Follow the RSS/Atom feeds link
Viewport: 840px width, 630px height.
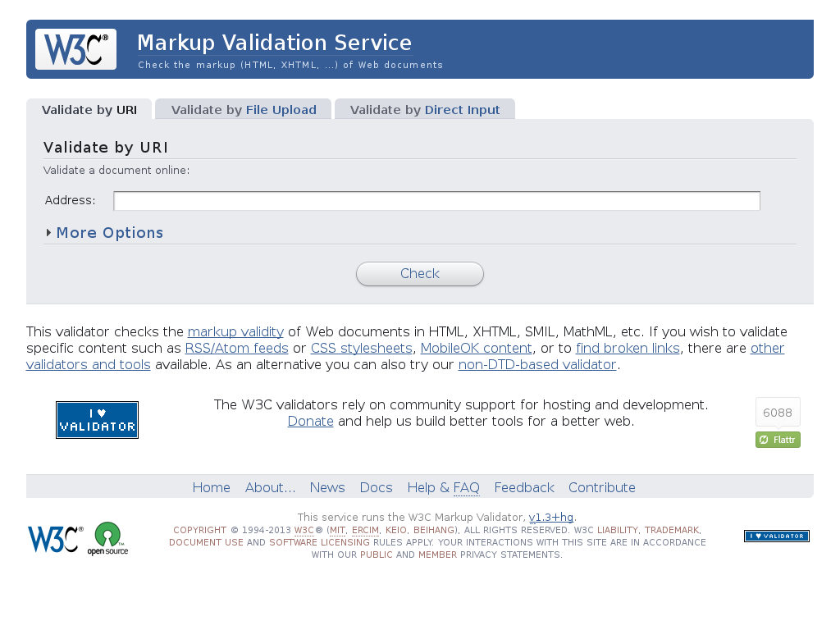[237, 348]
